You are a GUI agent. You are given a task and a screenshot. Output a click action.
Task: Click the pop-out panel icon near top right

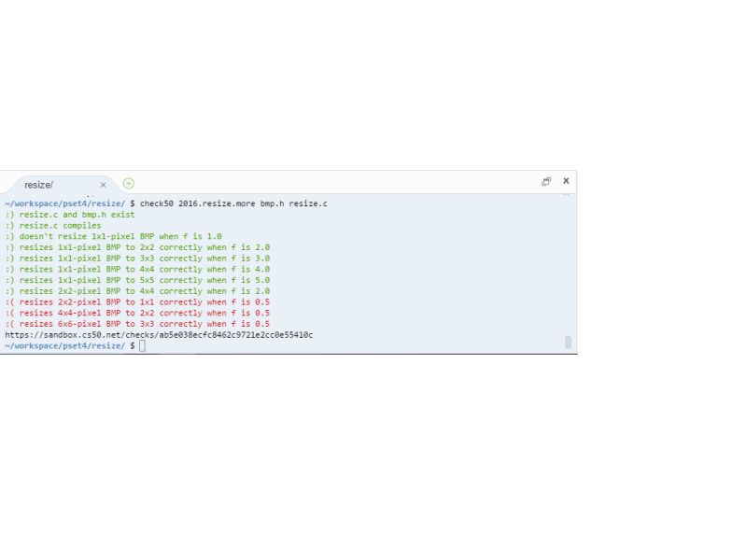(545, 182)
